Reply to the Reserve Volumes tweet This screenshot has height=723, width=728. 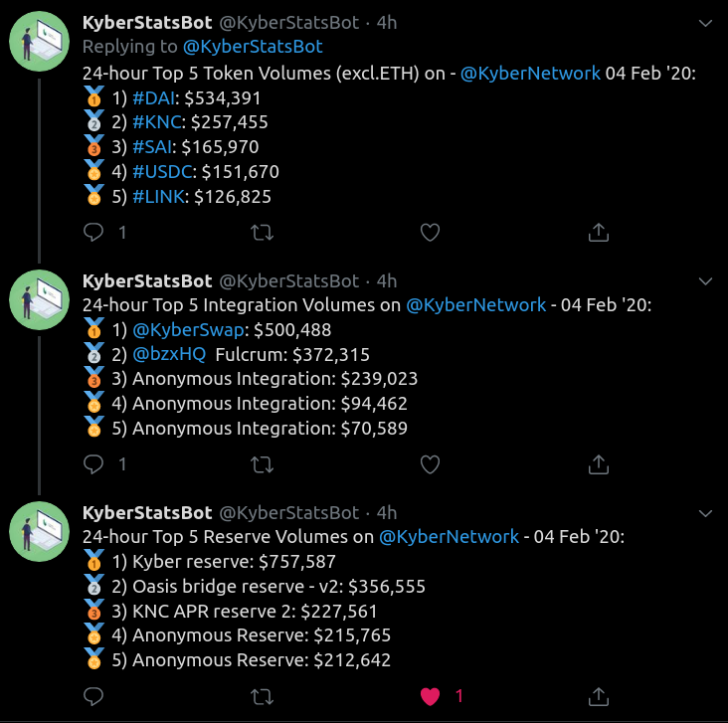tap(94, 696)
